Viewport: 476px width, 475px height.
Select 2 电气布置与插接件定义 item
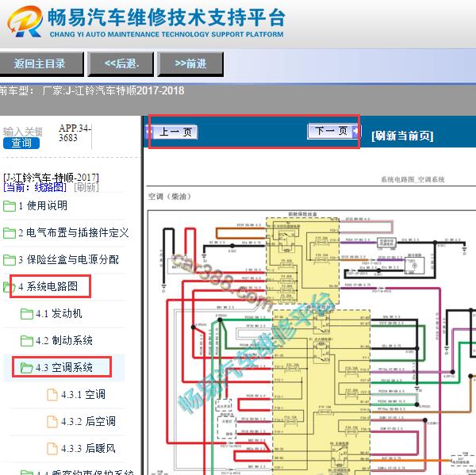[74, 233]
